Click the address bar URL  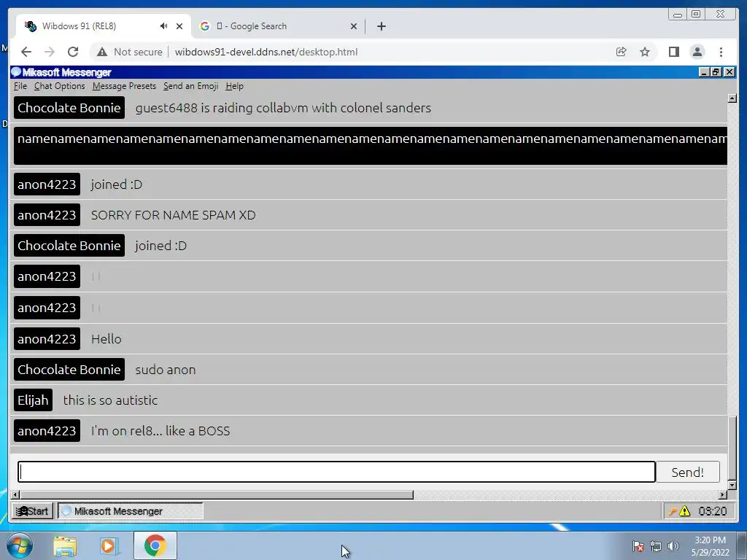(x=266, y=52)
